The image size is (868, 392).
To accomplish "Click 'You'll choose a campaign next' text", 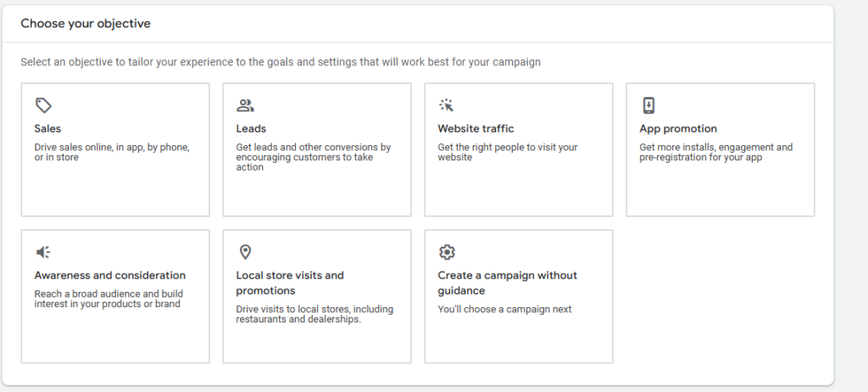I will coord(504,310).
